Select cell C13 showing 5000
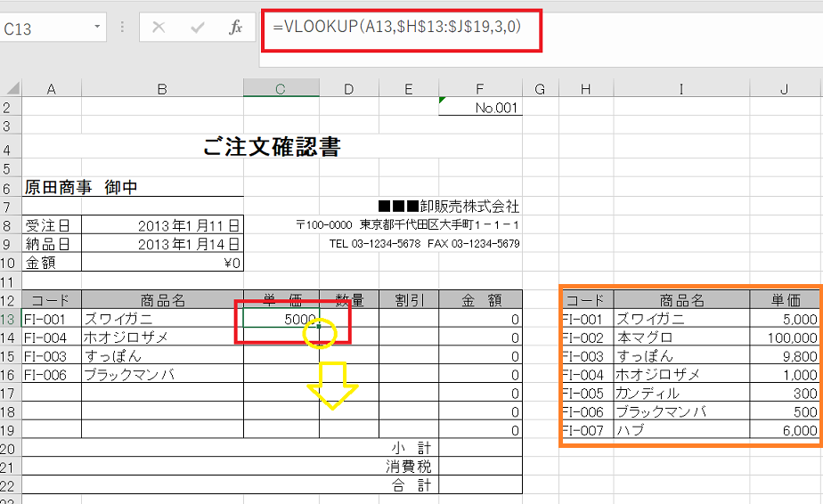The width and height of the screenshot is (823, 504). click(281, 319)
